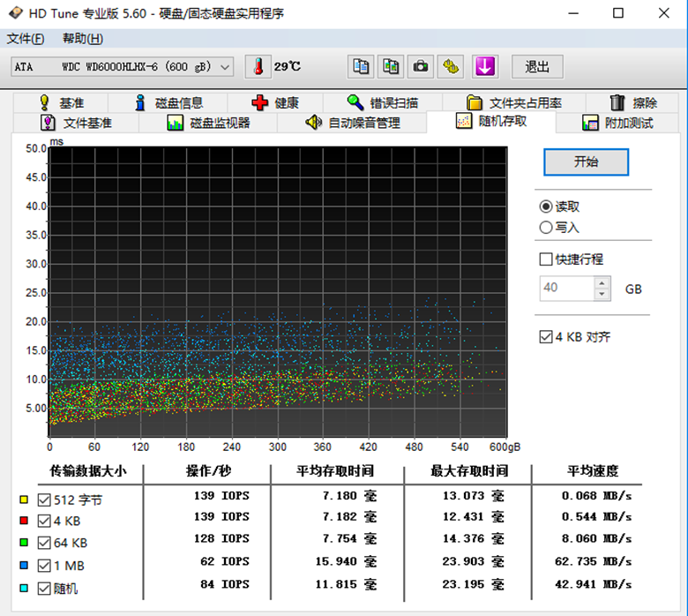This screenshot has width=688, height=616.
Task: Toggle the 4 KB 对齐 checkbox
Action: pos(546,337)
